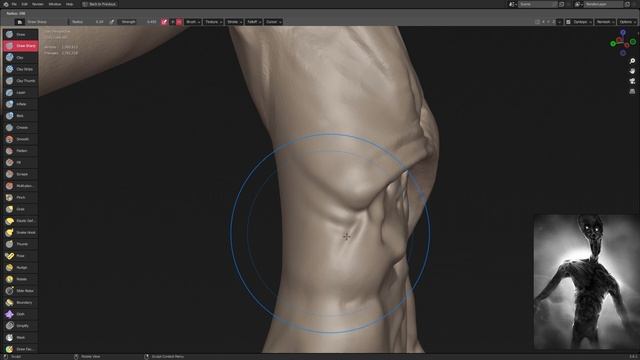The width and height of the screenshot is (640, 360).
Task: Select the Cloth brush
Action: click(x=20, y=314)
